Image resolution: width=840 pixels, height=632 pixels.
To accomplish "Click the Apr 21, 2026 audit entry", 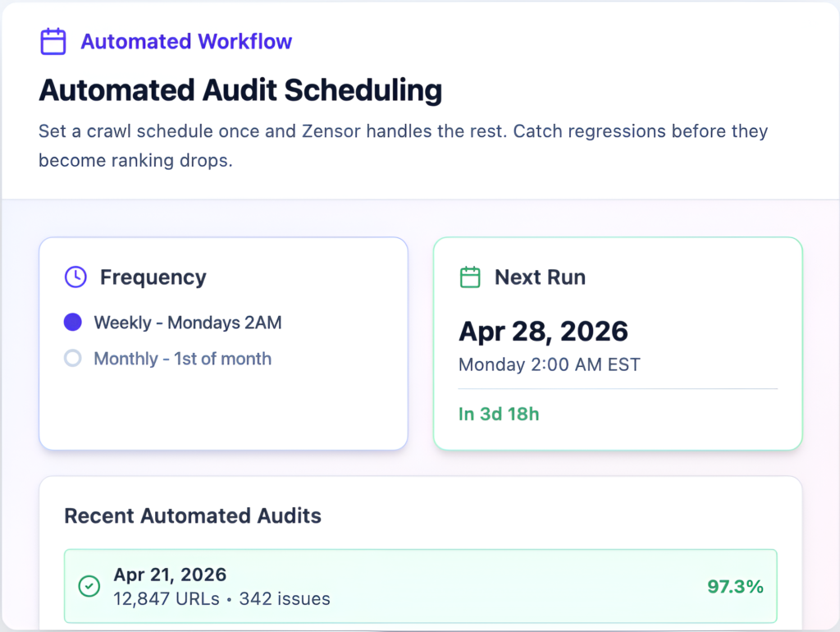I will [420, 586].
